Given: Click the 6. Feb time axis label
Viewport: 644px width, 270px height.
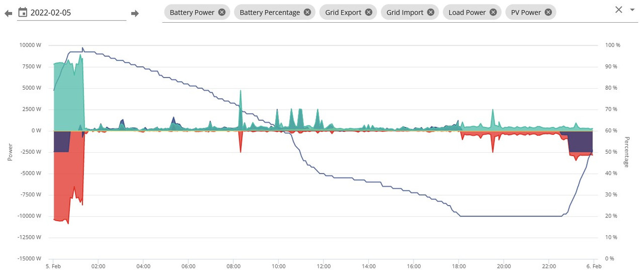Looking at the screenshot, I should coord(594,266).
